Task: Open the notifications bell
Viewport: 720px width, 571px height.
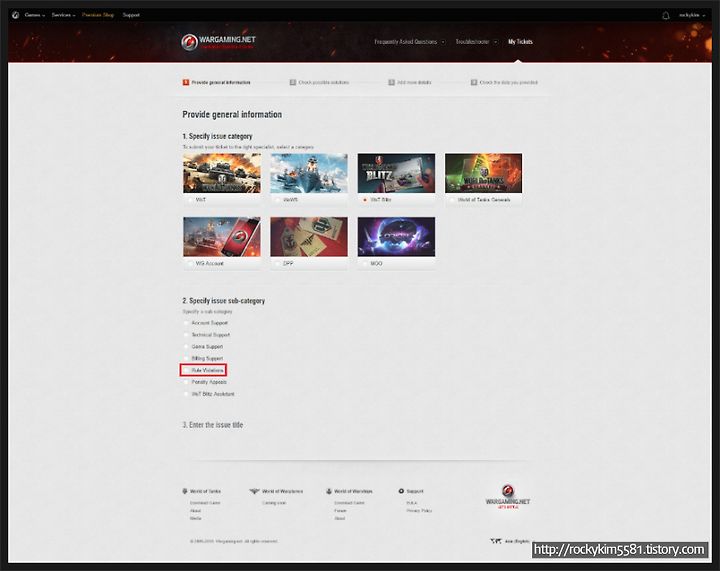Action: [665, 16]
